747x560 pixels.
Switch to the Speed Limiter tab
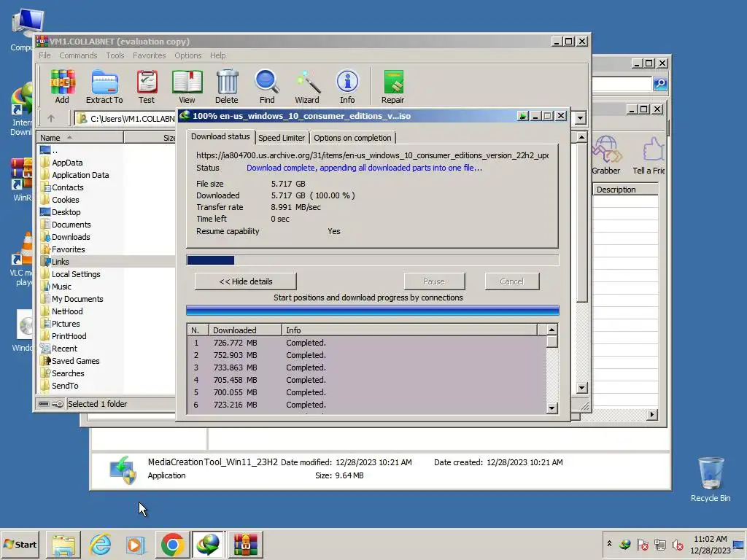[x=282, y=138]
